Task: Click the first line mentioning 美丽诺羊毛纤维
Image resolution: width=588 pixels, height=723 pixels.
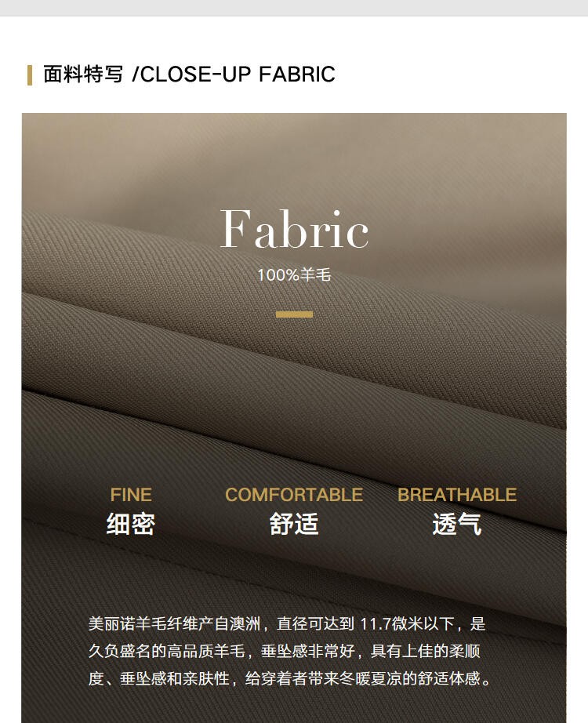Action: [287, 624]
